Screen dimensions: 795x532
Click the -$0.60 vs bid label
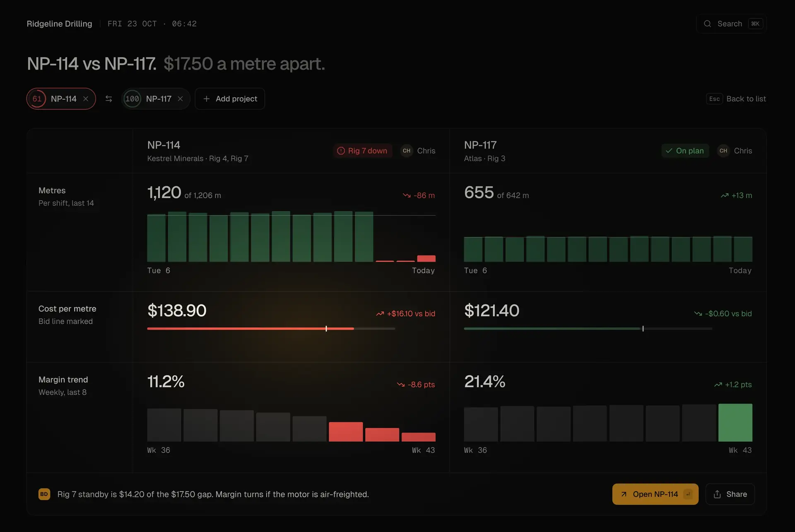723,314
